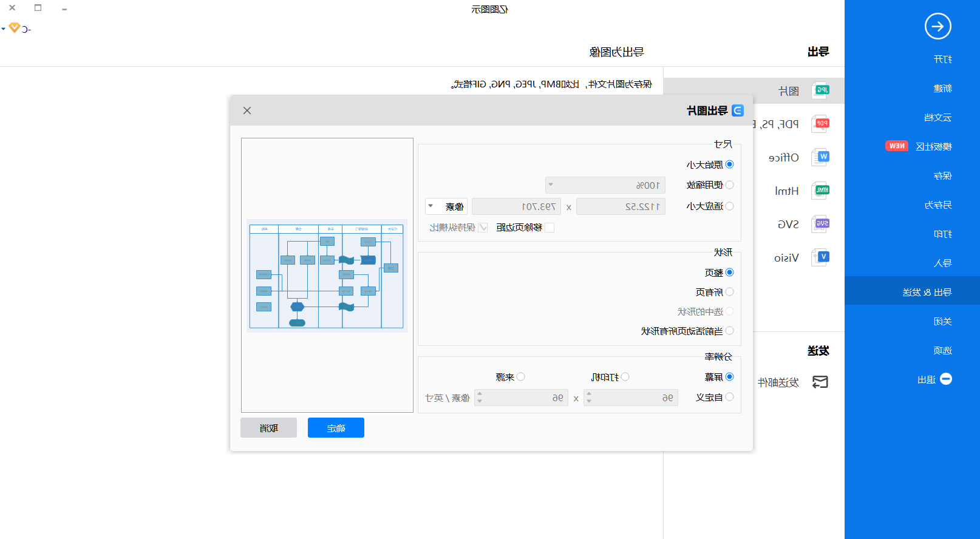The image size is (980, 539).
Task: Open the 新建 menu item
Action: pos(942,88)
